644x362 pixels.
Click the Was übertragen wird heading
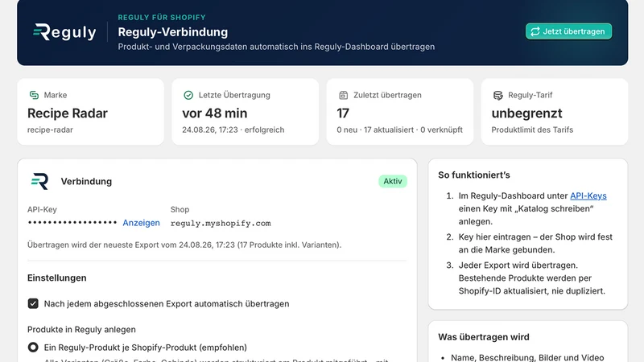(x=484, y=337)
